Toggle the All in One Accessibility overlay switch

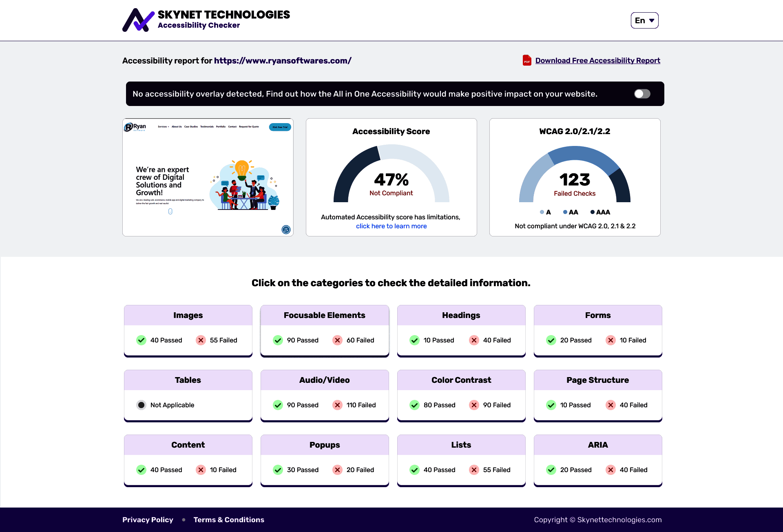pos(642,94)
